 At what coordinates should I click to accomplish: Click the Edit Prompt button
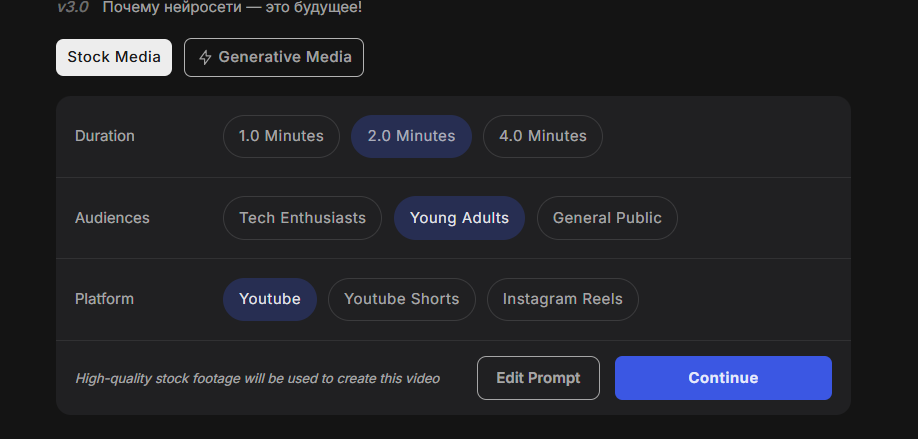click(x=538, y=378)
